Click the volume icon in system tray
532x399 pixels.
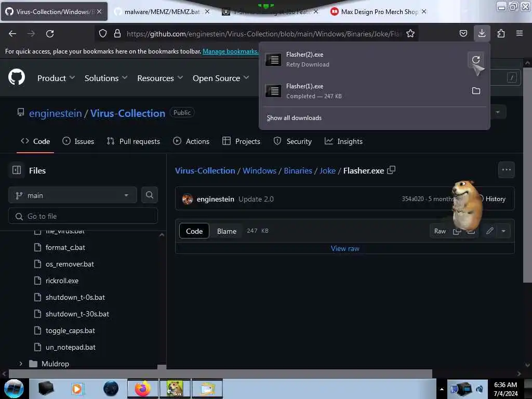(480, 390)
